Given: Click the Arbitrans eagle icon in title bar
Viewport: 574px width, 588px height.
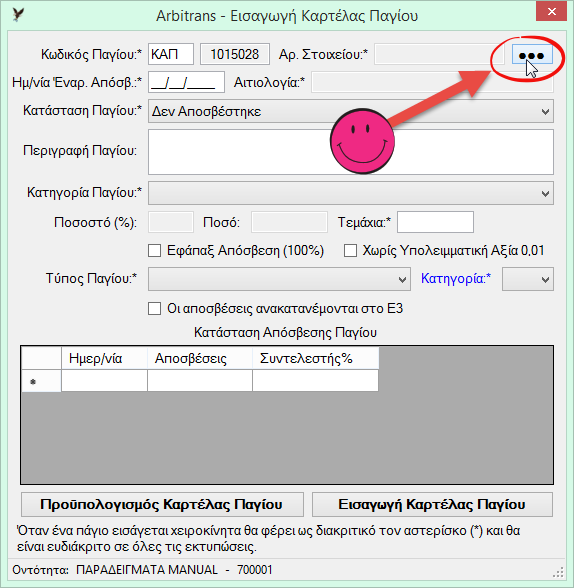Looking at the screenshot, I should click(18, 15).
